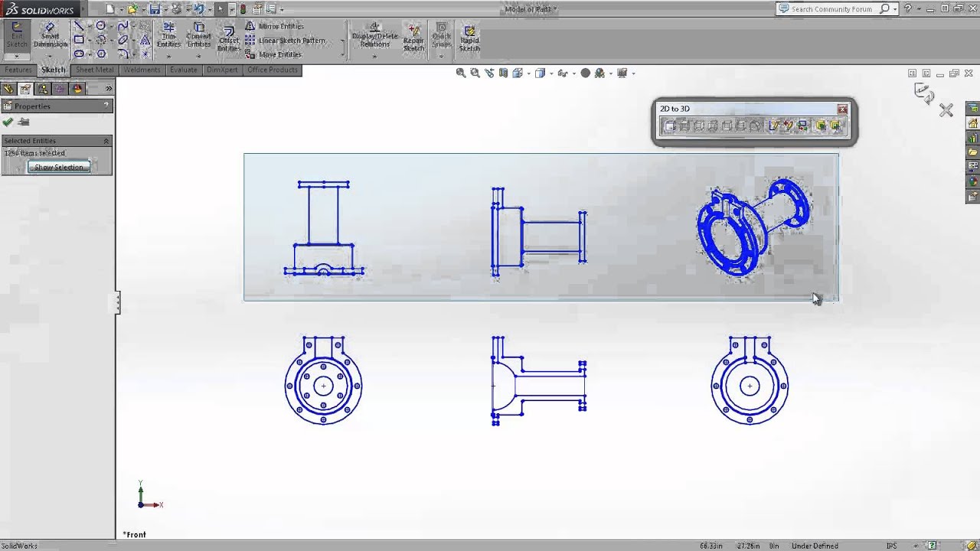Viewport: 980px width, 551px height.
Task: Select the Sketch Fillet tool
Action: 122,54
